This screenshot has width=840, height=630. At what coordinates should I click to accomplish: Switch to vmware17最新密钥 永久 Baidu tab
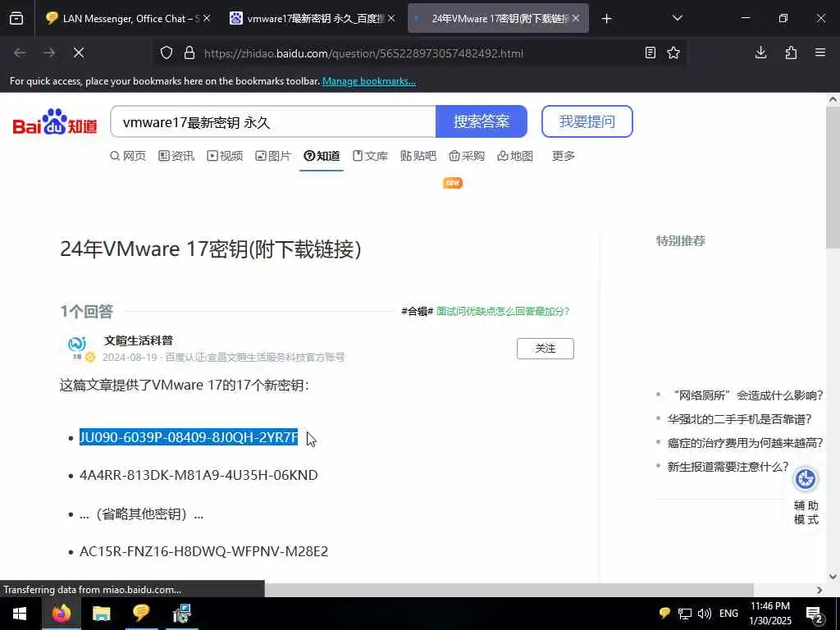point(313,19)
